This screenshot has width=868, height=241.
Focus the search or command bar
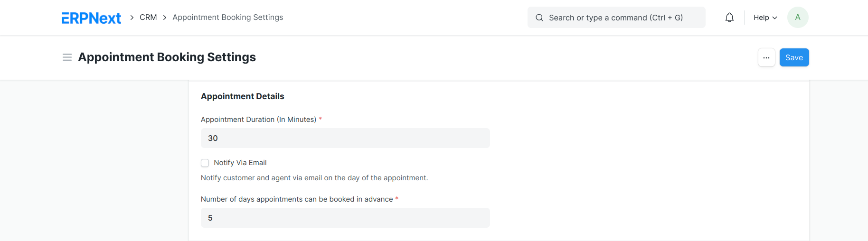pyautogui.click(x=616, y=18)
